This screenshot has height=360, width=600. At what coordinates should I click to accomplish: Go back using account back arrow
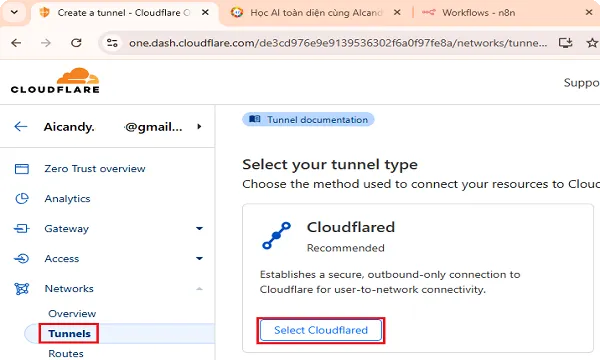coord(21,127)
